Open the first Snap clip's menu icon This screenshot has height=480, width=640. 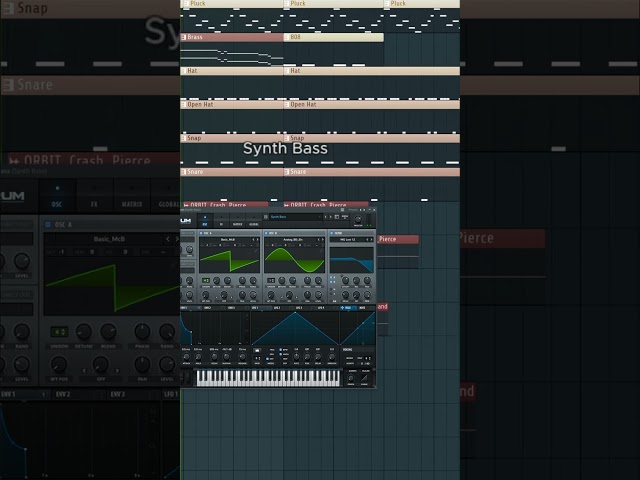pos(184,138)
